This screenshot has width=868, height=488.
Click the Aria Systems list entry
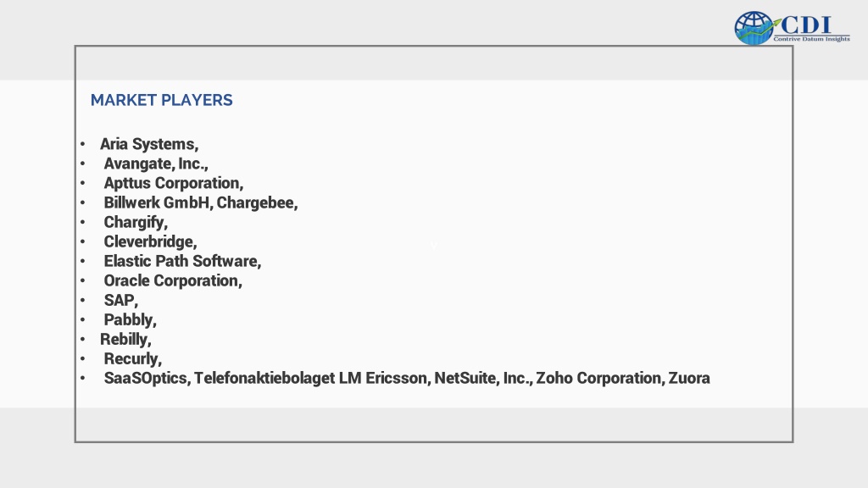coord(149,144)
